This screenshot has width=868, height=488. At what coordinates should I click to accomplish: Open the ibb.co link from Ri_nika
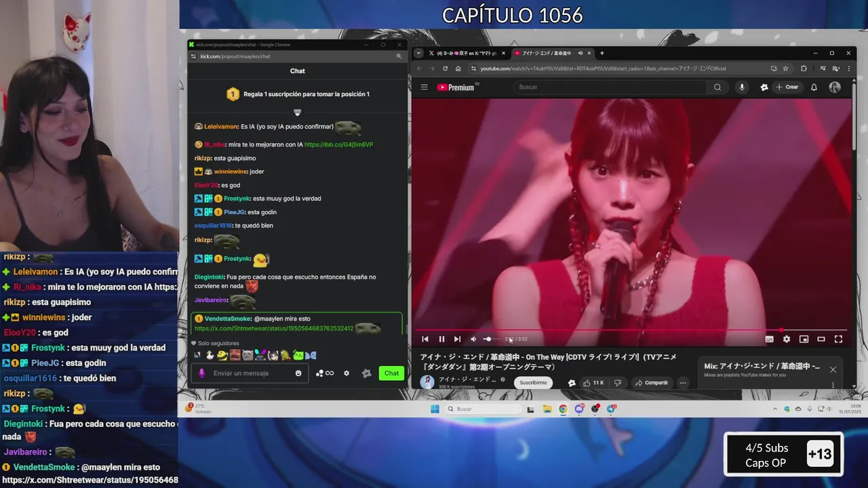point(338,144)
